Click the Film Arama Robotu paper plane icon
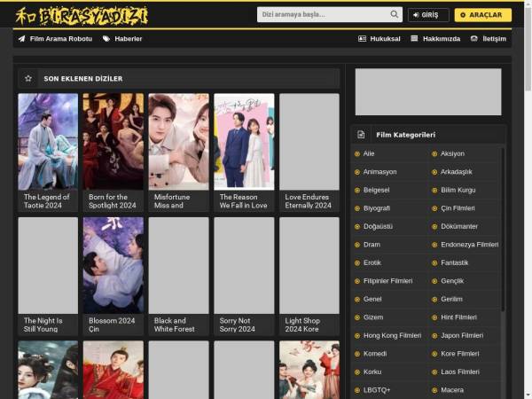532x399 pixels. point(21,39)
